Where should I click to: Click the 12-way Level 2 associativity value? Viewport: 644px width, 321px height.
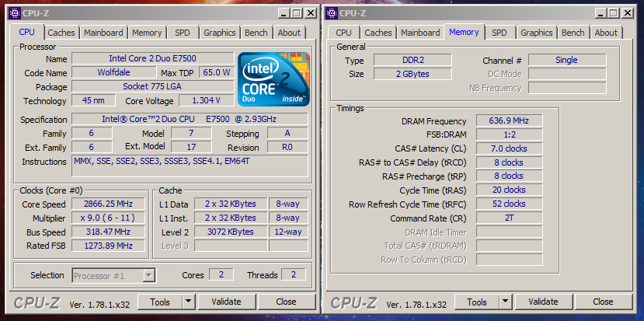(288, 232)
